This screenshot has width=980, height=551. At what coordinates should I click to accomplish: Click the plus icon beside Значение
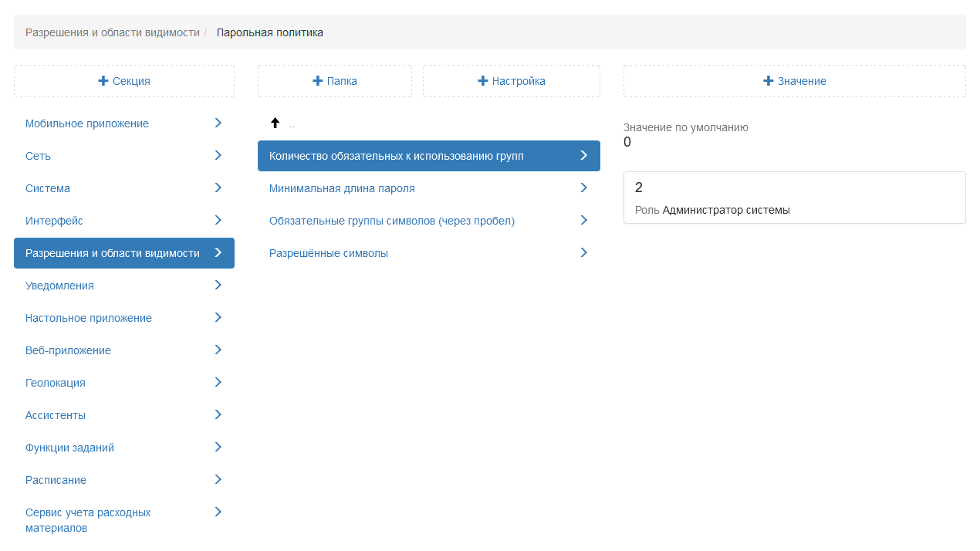(769, 81)
